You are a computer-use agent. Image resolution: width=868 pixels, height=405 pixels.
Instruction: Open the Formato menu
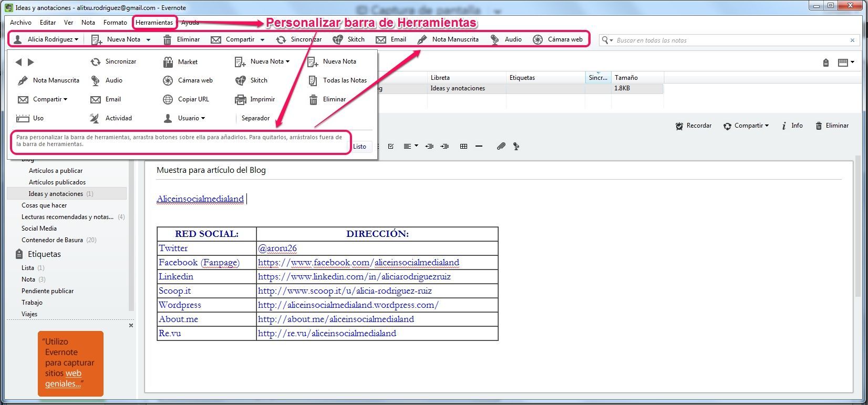pyautogui.click(x=115, y=23)
